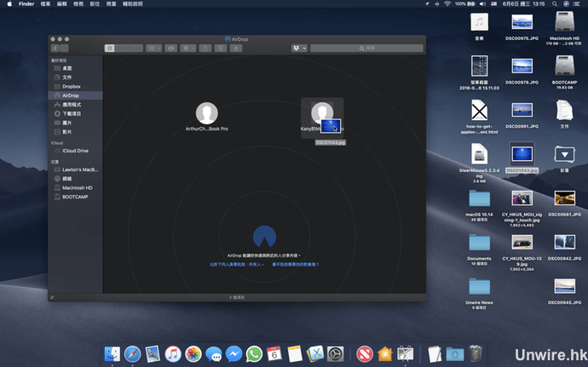
Task: Open the Finder menu
Action: pos(26,3)
